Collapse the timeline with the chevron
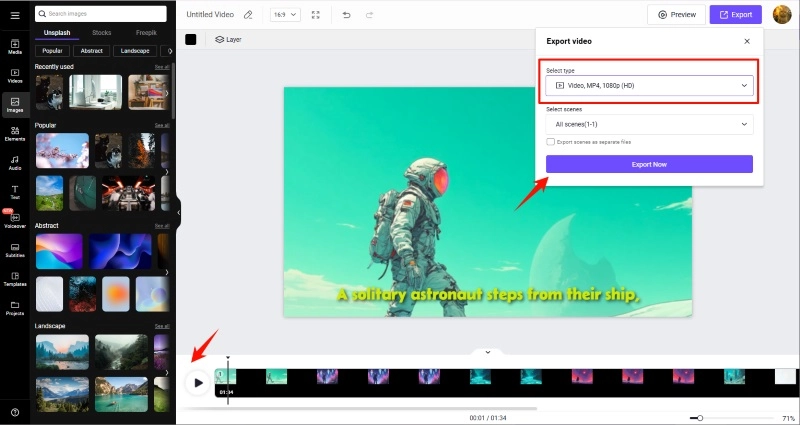This screenshot has height=425, width=800. click(x=488, y=352)
